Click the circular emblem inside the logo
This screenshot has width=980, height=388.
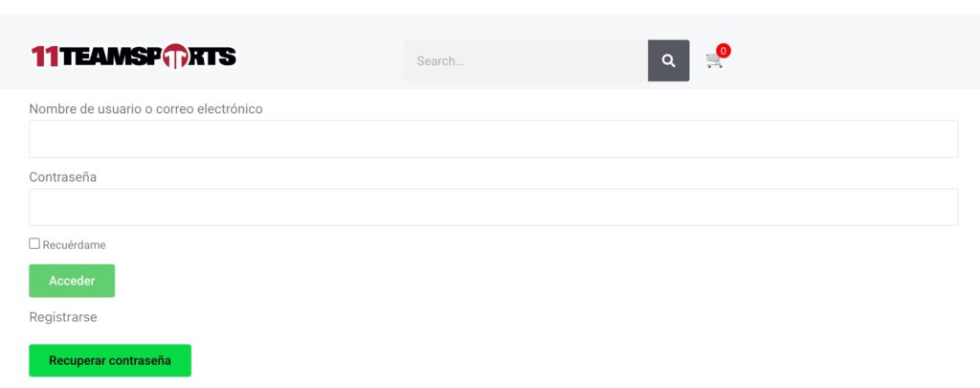(175, 57)
